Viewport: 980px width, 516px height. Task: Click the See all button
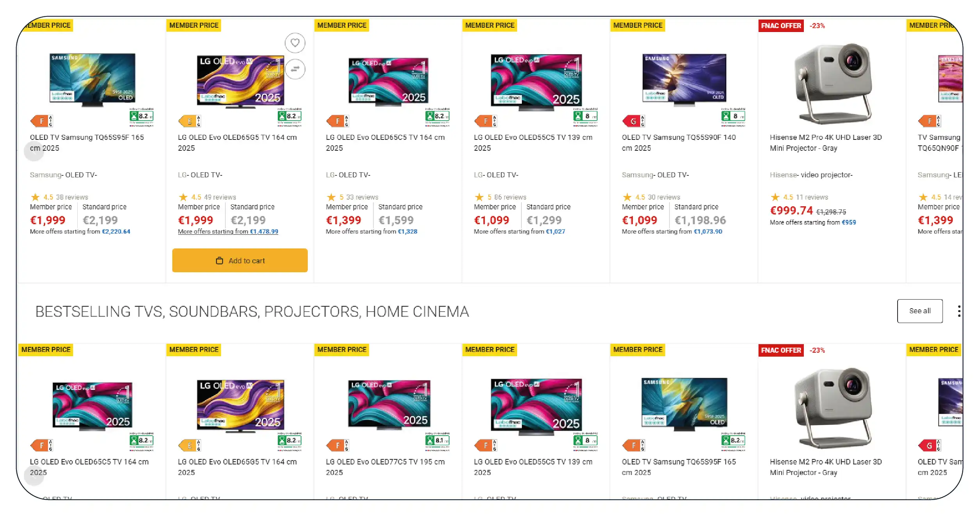919,311
